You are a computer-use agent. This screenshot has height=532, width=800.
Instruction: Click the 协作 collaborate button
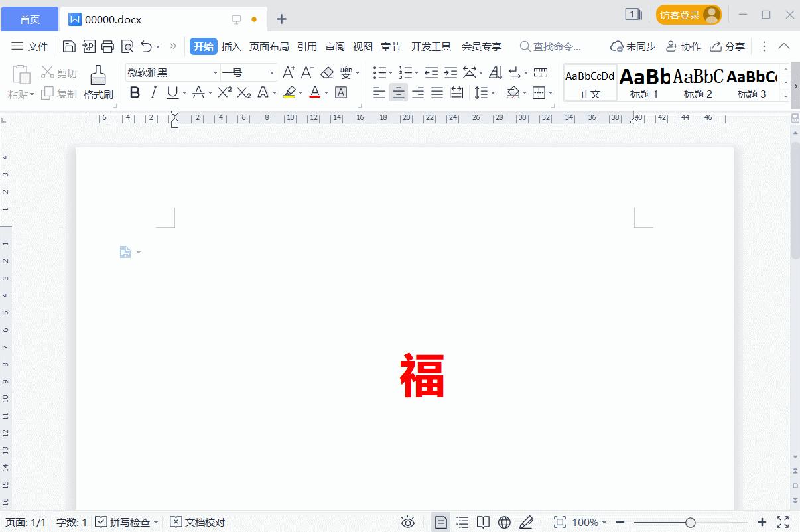683,46
